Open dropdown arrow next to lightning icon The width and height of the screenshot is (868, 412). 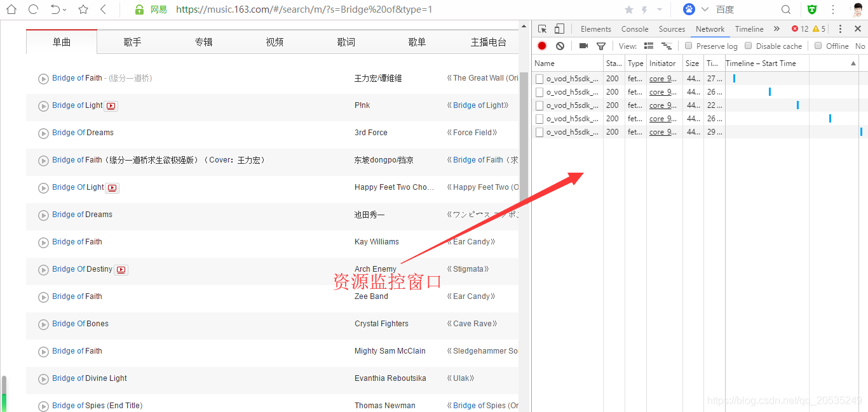pos(659,10)
